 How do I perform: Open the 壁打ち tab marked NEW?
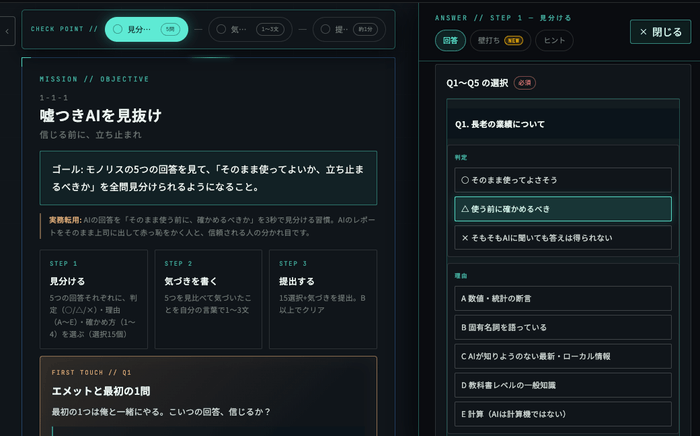point(500,41)
